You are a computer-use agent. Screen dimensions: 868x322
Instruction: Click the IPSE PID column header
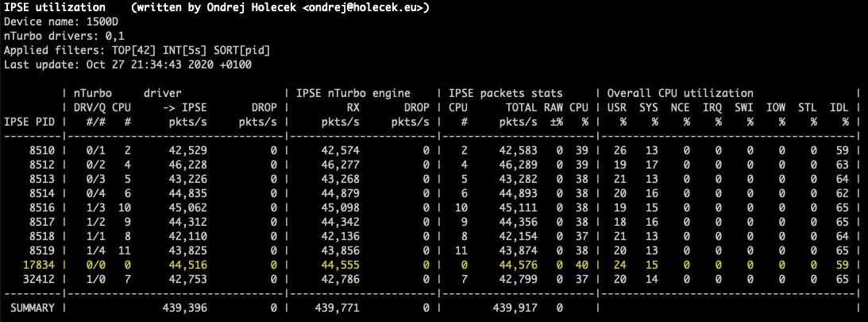tap(31, 122)
